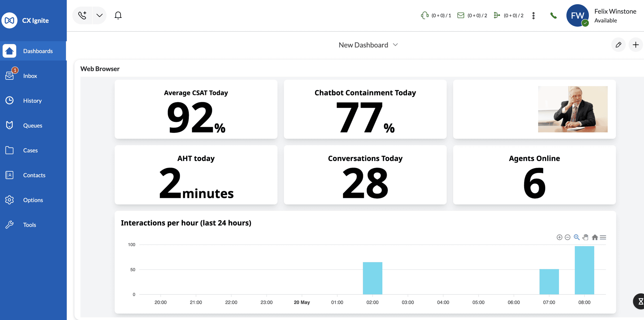The height and width of the screenshot is (320, 644).
Task: Click the 02:00 bar in the chart
Action: pyautogui.click(x=373, y=278)
